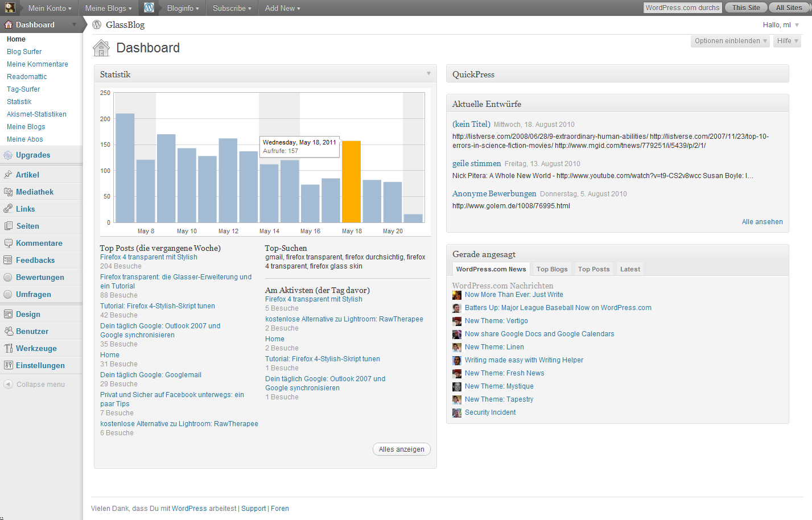The width and height of the screenshot is (812, 520).
Task: Collapse the Statistik widget arrow
Action: [x=428, y=74]
